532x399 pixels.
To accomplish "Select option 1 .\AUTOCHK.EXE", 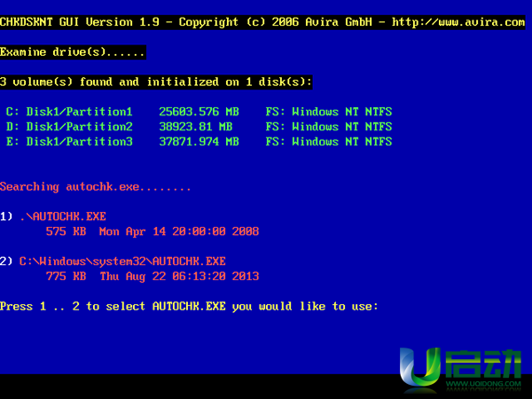I will click(x=53, y=216).
